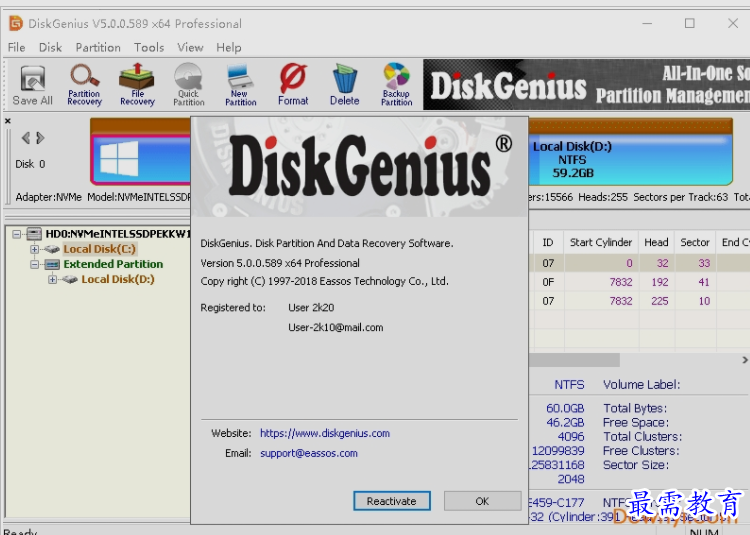Click the Delete partition icon
This screenshot has height=535, width=750.
(344, 85)
